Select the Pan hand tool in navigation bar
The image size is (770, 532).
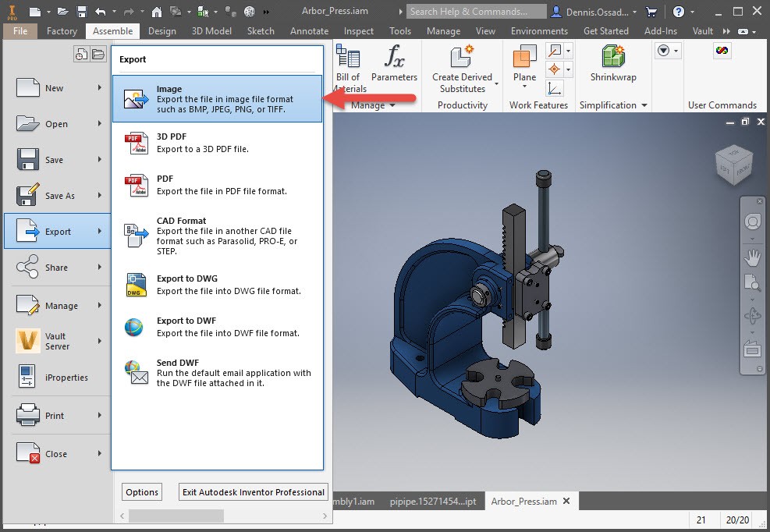coord(753,256)
